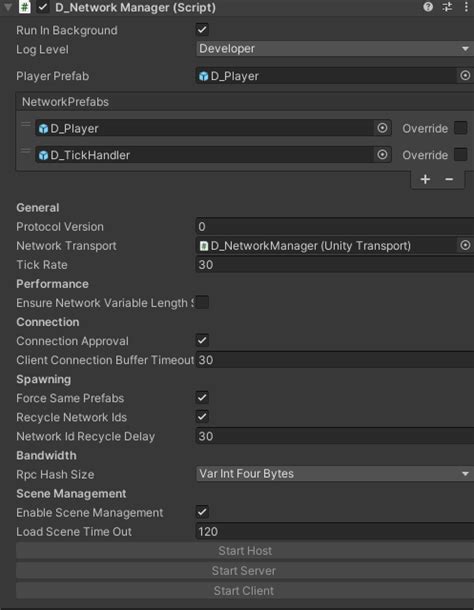
Task: Click prefab cube icon of D_Player list entry
Action: tap(43, 128)
